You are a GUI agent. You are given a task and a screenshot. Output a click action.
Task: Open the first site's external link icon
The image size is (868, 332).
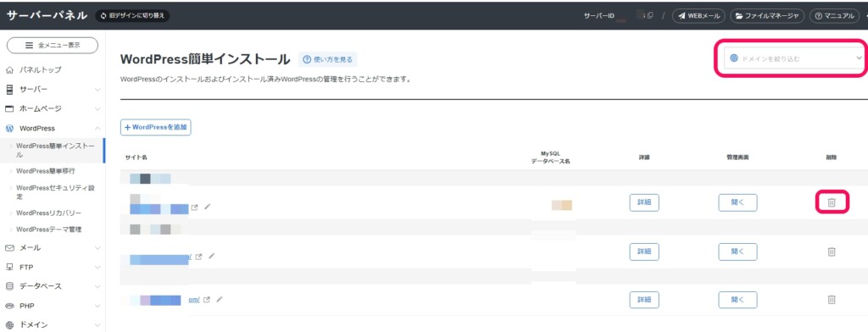coord(195,208)
